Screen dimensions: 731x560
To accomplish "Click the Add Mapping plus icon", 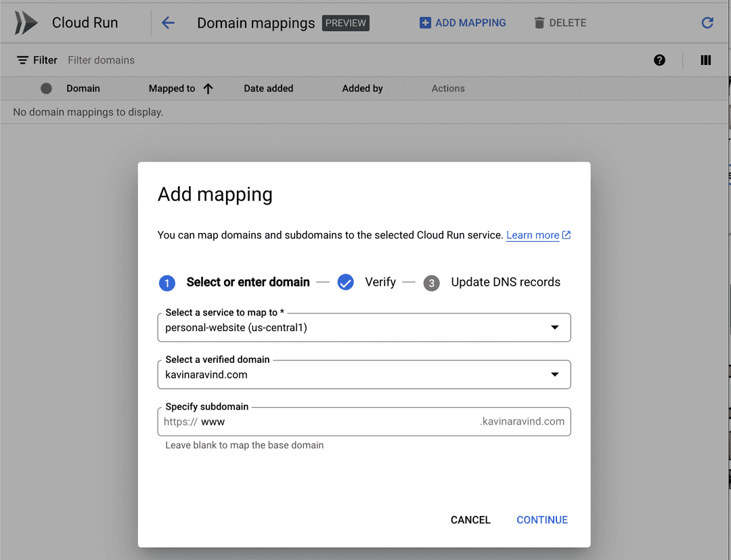I will click(425, 23).
